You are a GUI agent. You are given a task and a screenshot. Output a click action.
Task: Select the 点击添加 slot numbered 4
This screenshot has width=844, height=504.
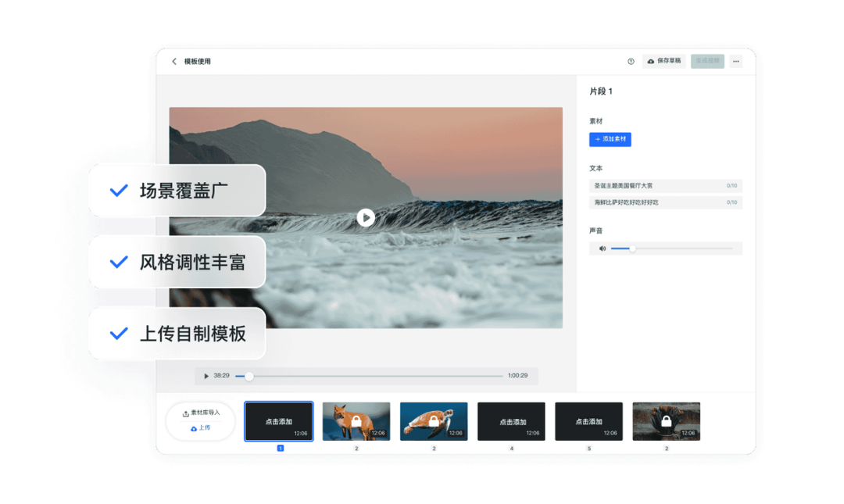coord(511,422)
